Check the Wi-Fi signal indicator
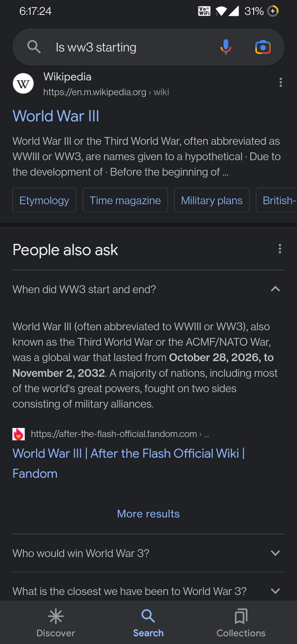The width and height of the screenshot is (297, 644). (221, 11)
